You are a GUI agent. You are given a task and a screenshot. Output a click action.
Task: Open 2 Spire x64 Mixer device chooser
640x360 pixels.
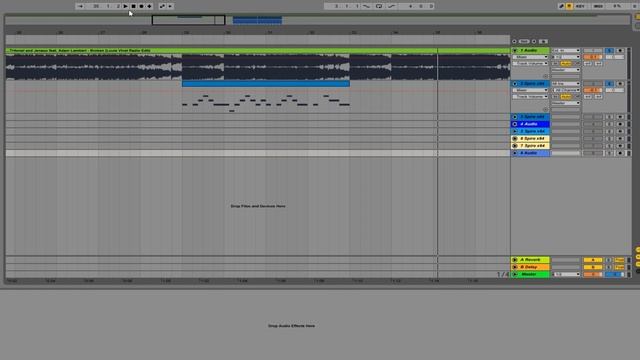(x=530, y=90)
